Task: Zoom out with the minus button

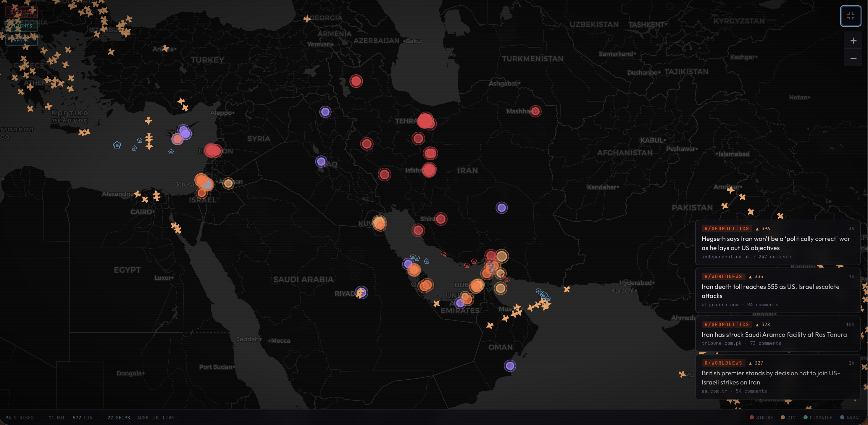Action: [x=853, y=58]
